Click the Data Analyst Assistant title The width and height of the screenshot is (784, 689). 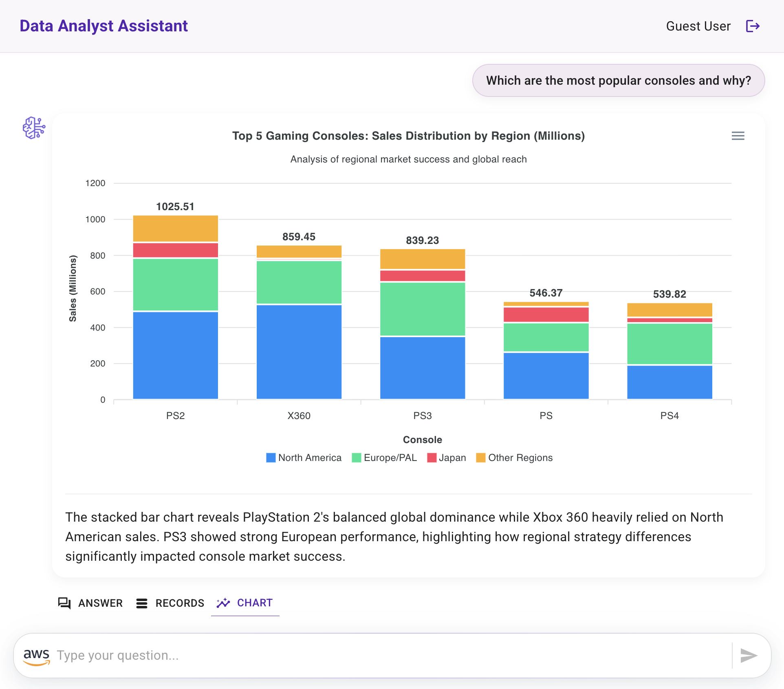pos(104,26)
